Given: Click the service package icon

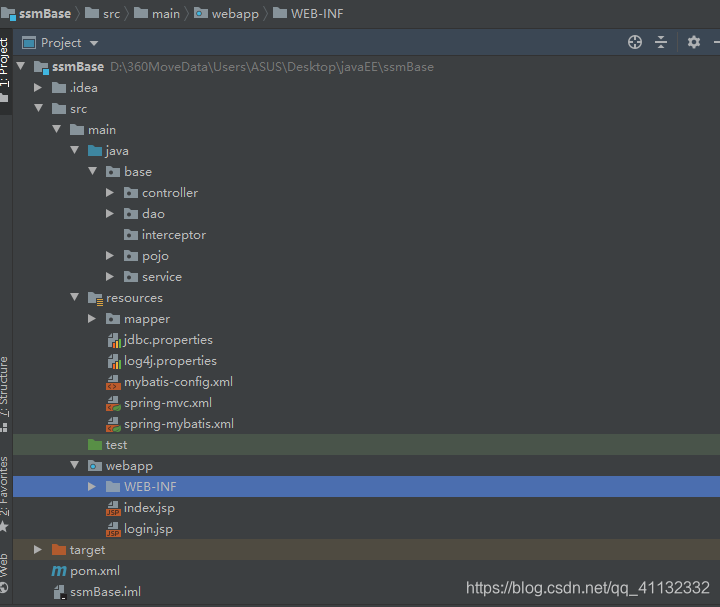Looking at the screenshot, I should tap(131, 277).
